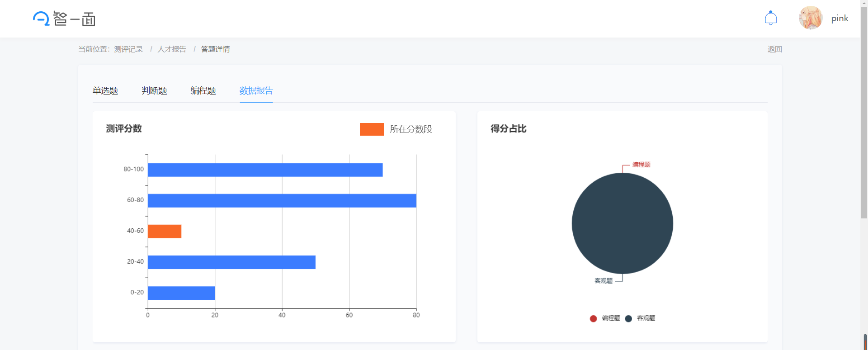The image size is (868, 350).
Task: Click the 80-100 score bar
Action: 265,170
